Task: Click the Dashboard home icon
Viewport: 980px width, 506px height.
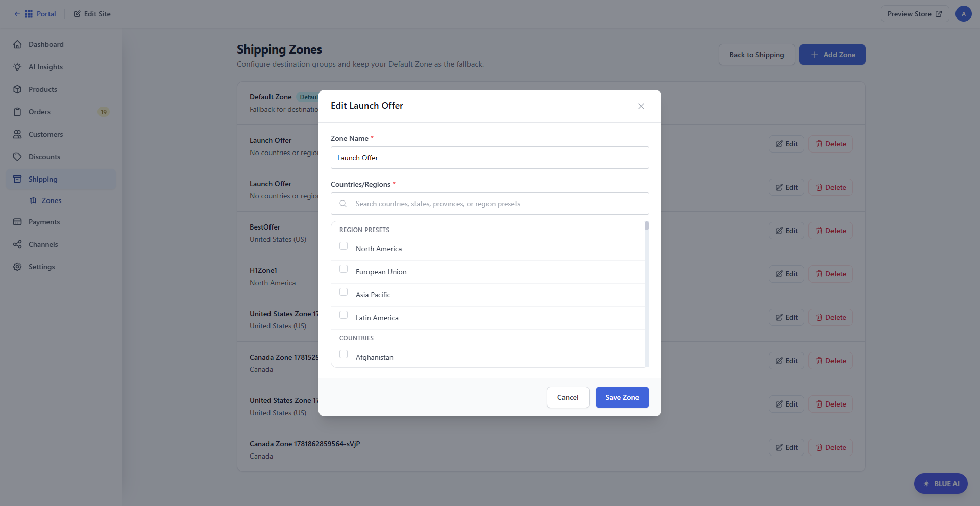Action: [17, 44]
